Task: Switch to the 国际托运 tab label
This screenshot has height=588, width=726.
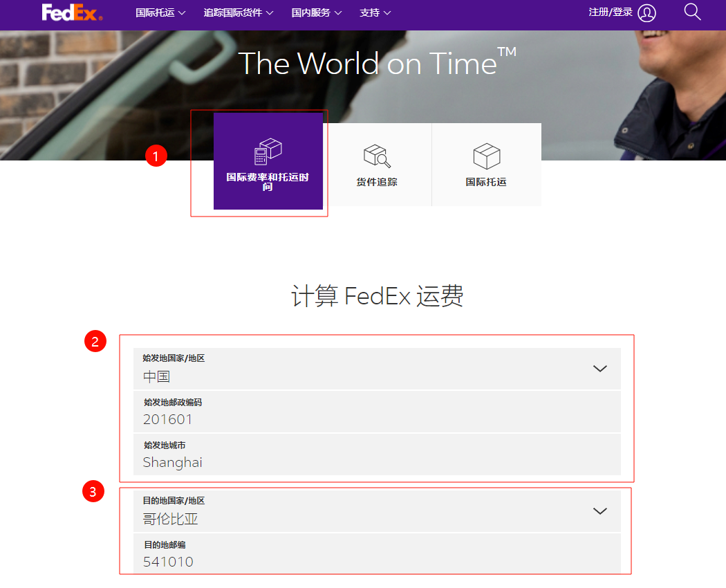Action: coord(486,182)
